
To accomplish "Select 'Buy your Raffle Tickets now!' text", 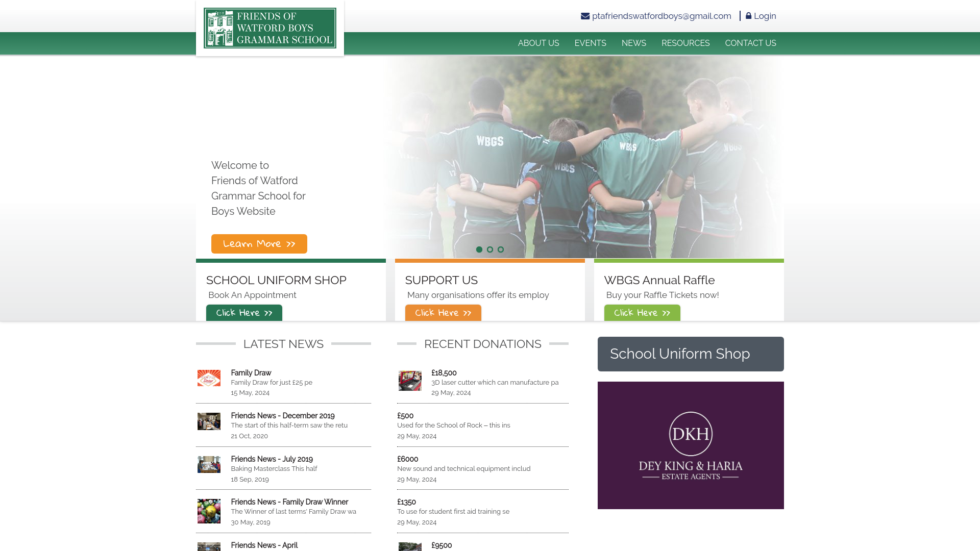I will (x=663, y=295).
